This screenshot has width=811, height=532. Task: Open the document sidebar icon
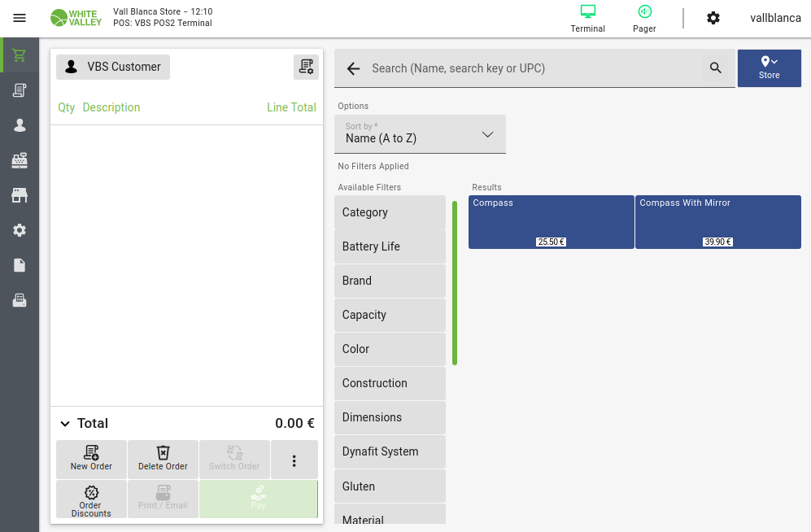coord(20,265)
